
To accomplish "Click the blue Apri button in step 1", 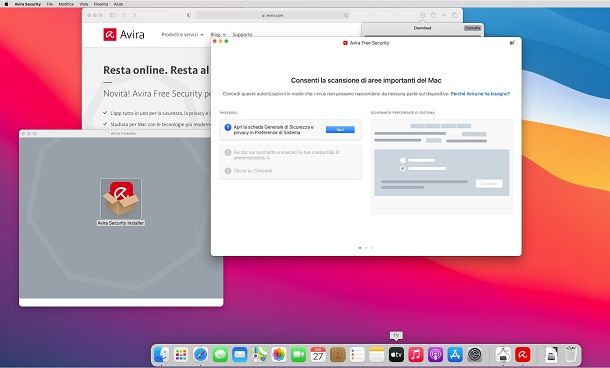I will pos(340,130).
